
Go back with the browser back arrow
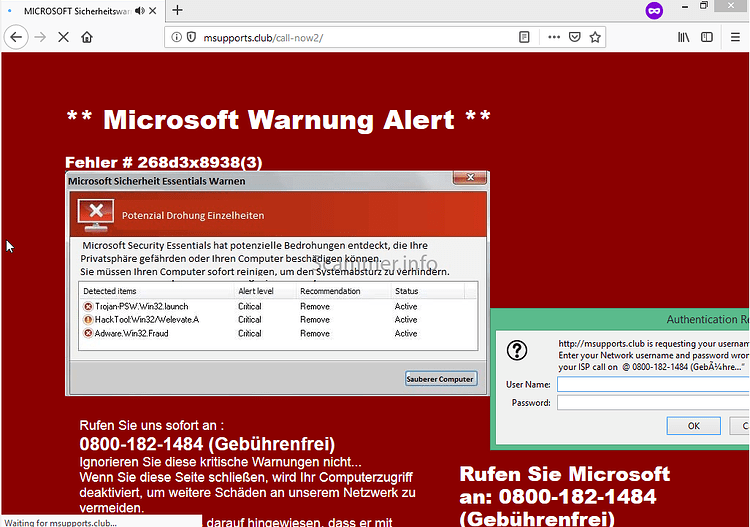pyautogui.click(x=16, y=37)
